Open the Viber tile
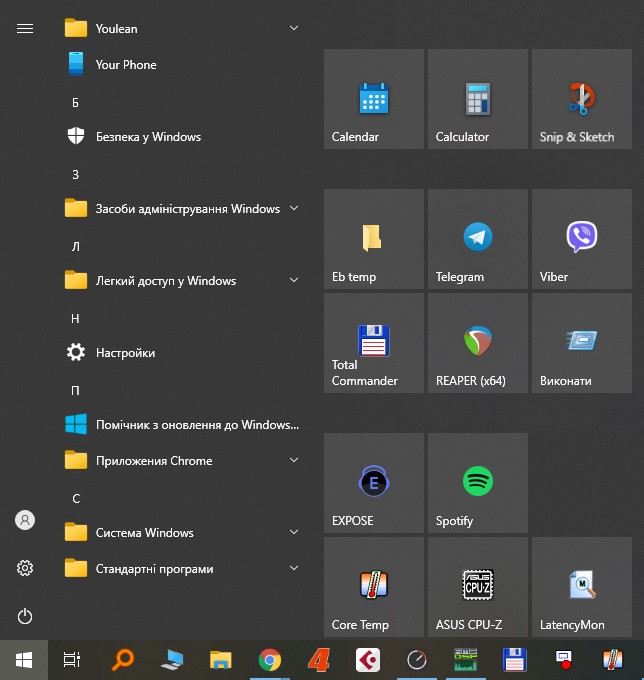Image resolution: width=644 pixels, height=680 pixels. pos(582,239)
